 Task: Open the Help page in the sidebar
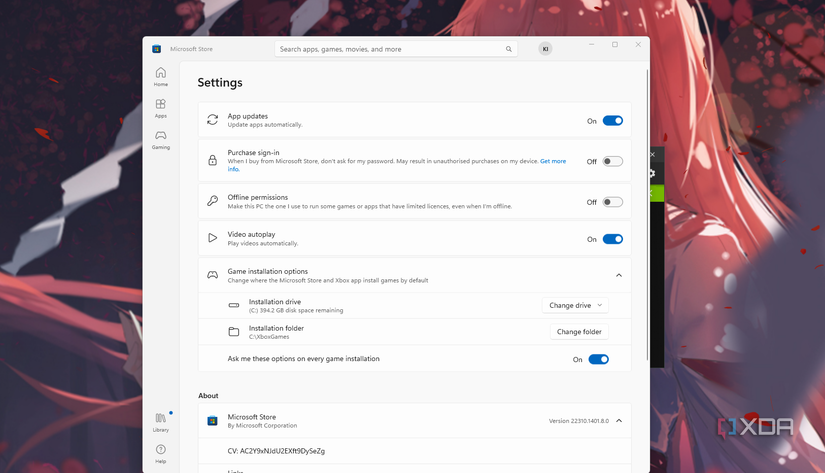[x=160, y=454]
